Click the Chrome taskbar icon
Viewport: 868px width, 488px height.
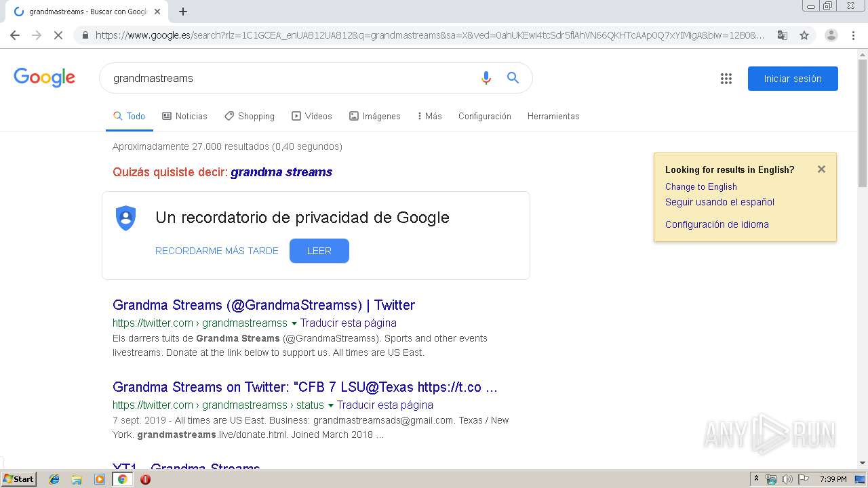coord(122,479)
